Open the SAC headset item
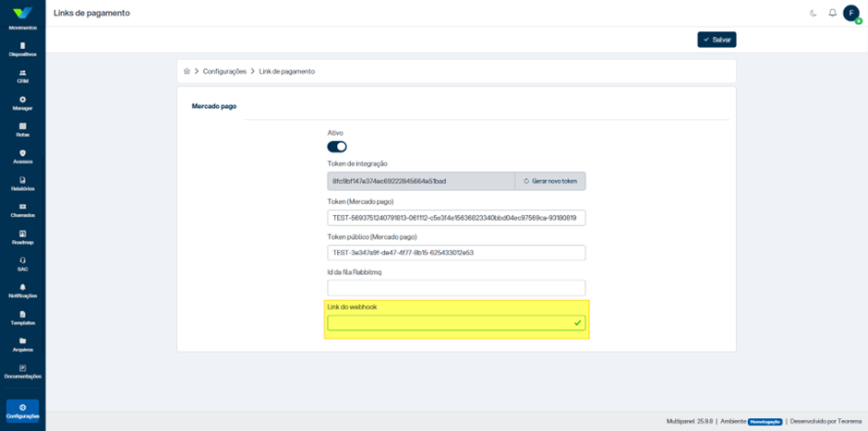 [23, 265]
